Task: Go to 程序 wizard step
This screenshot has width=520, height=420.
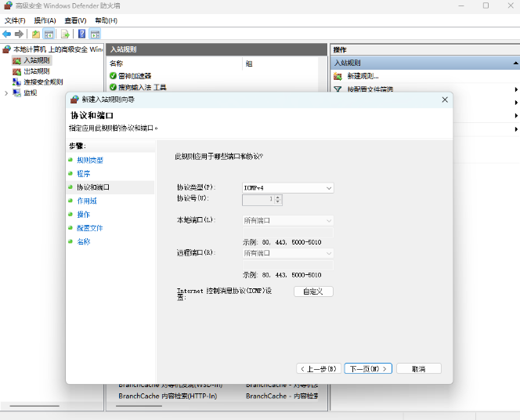Action: click(x=84, y=174)
